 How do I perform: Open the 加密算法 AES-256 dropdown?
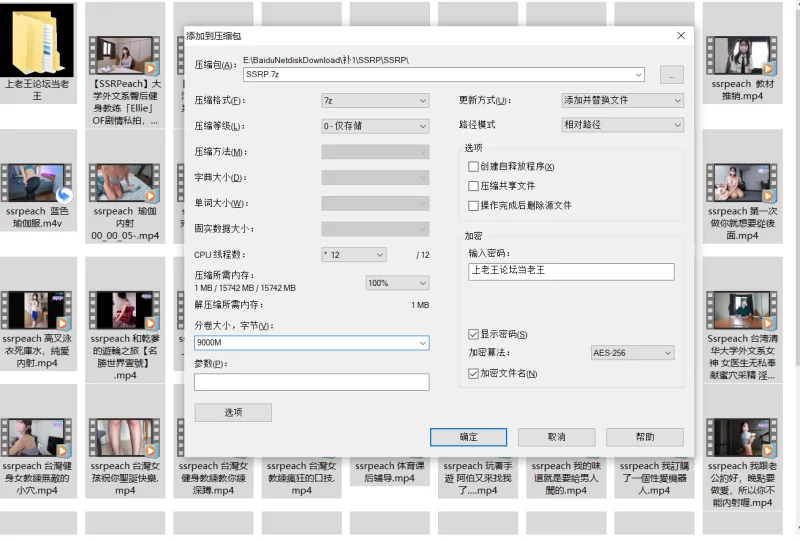(x=632, y=353)
